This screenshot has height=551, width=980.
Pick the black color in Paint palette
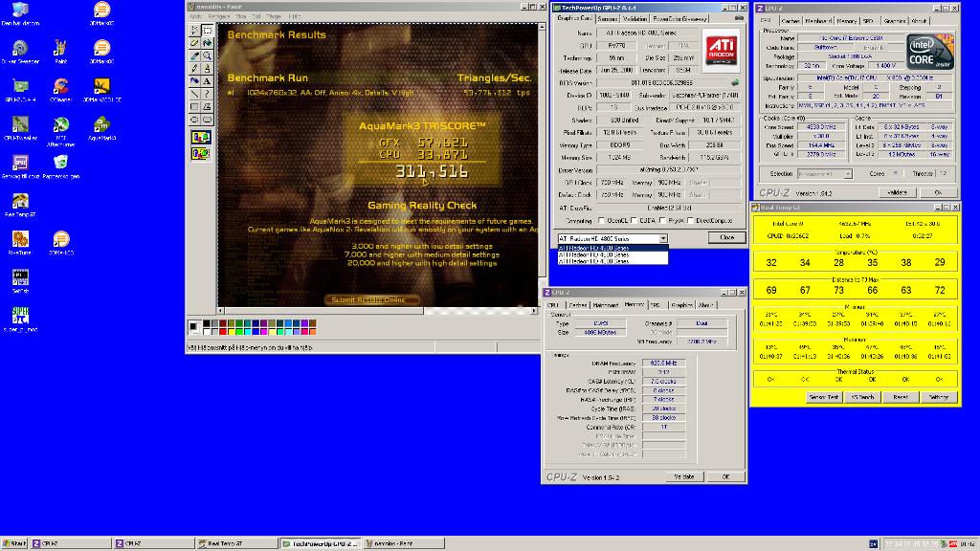(x=207, y=323)
